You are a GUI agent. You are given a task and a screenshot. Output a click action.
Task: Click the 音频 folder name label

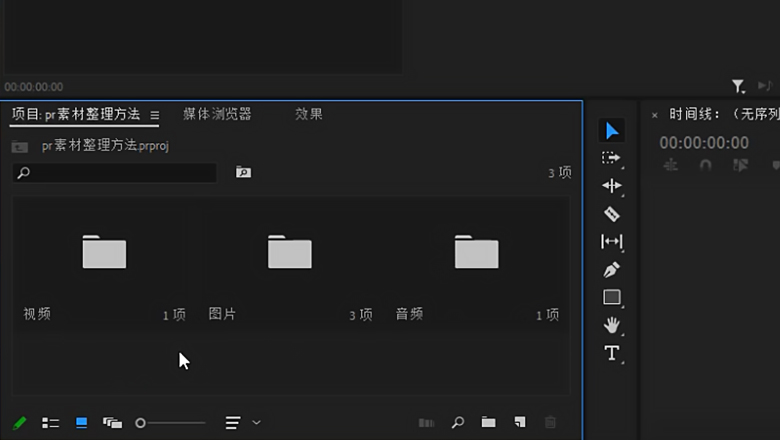409,314
